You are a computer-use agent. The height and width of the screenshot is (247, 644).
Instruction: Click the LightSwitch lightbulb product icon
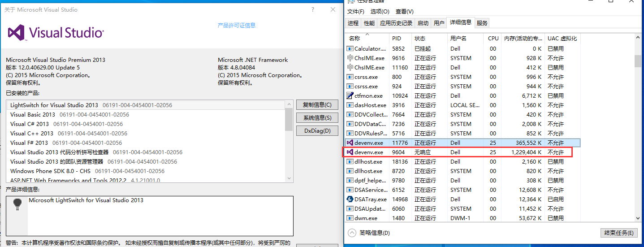coord(17,204)
